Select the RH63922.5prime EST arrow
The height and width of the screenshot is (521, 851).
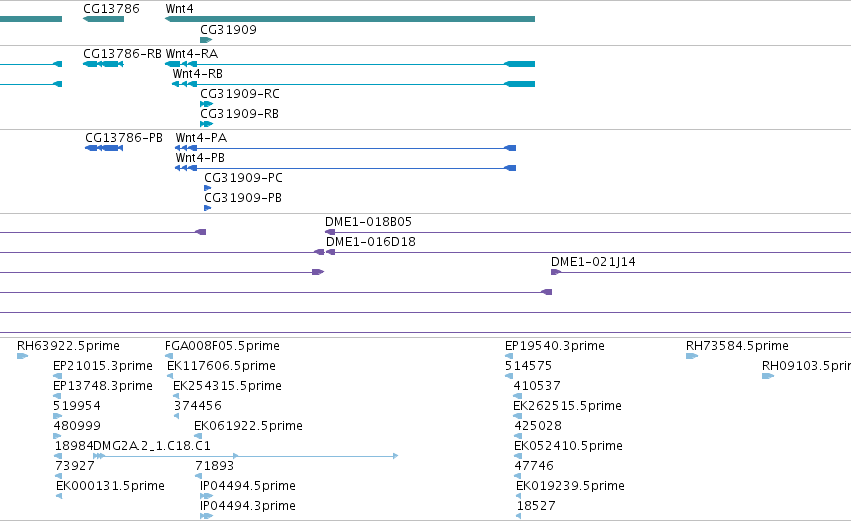pos(22,356)
